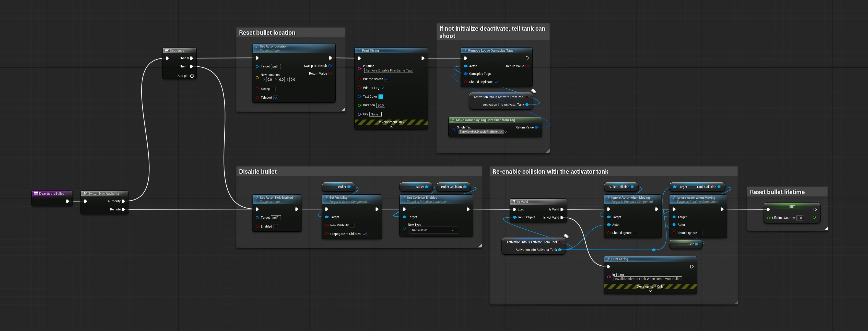Click the Remote output pin on Switch Has Authority
Viewport: 868px width, 331px height.
tap(123, 209)
